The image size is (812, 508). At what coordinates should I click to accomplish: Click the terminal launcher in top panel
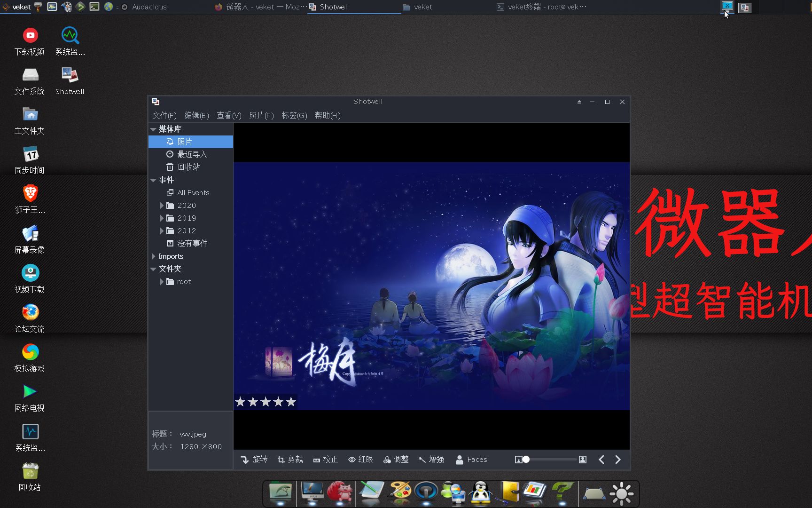point(94,7)
